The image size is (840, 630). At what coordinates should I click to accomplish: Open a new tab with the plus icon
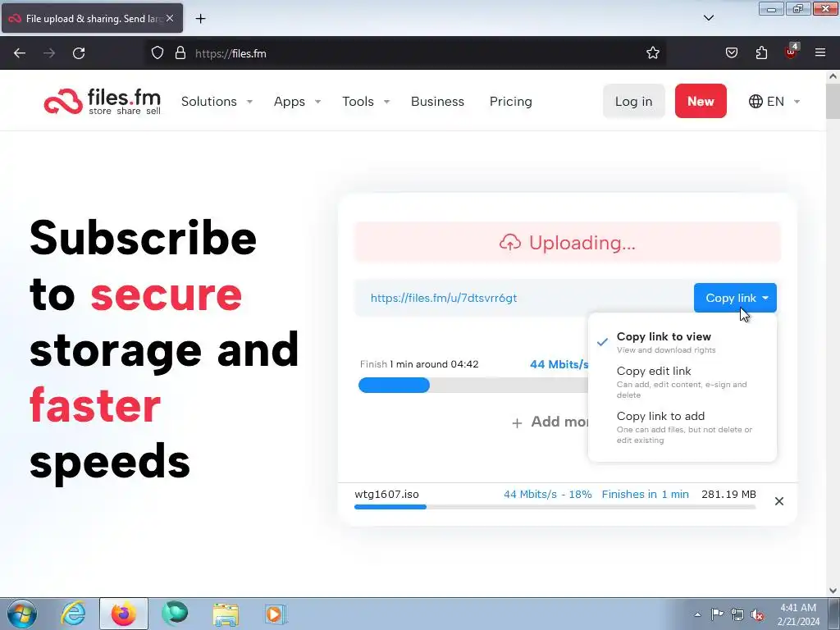(200, 19)
